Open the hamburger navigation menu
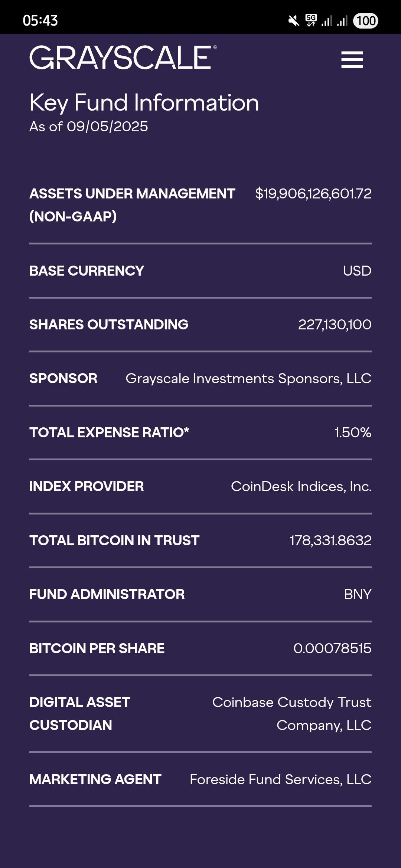This screenshot has width=401, height=868. point(352,59)
